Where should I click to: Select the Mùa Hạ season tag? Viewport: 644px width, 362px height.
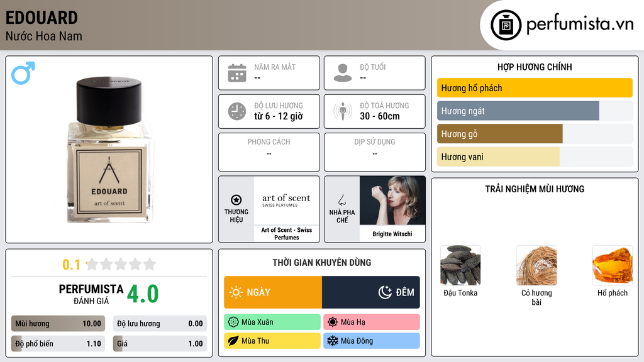372,322
